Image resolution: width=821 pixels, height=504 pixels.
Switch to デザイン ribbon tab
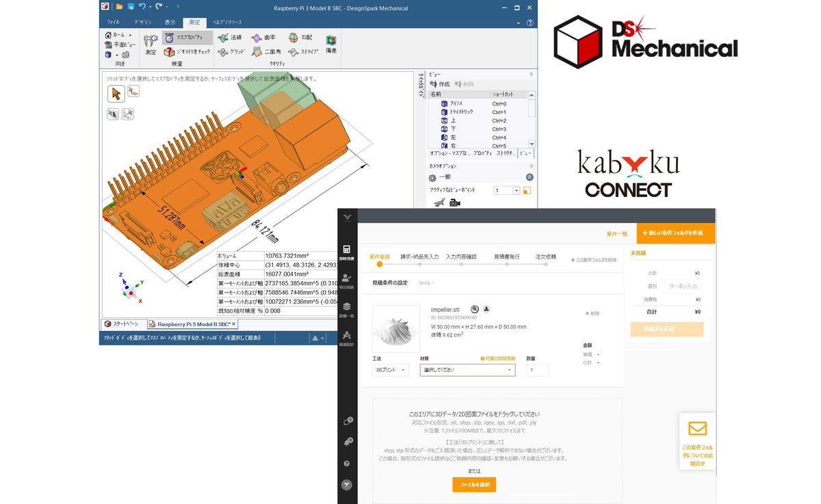143,23
